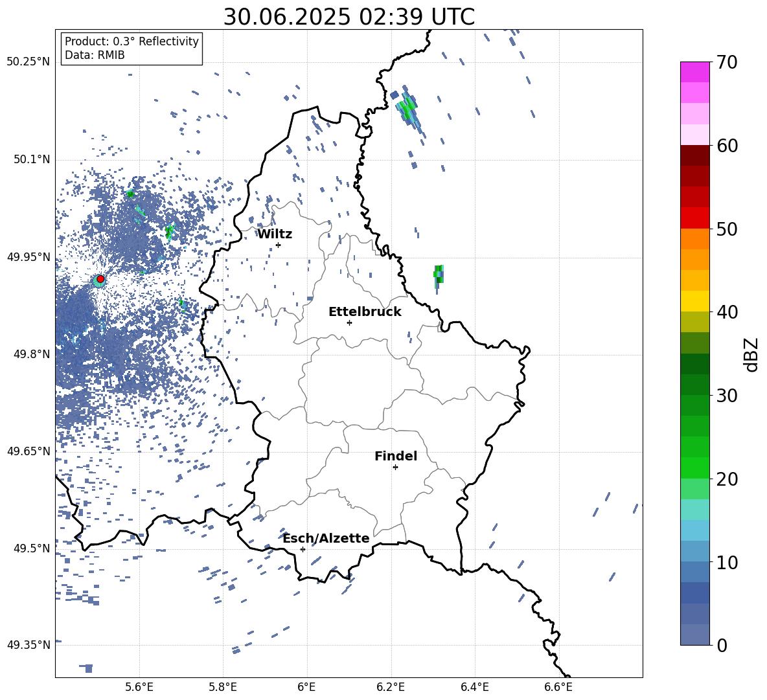
Task: Click the dark green bottom-half colorbar swatch at 35 dBZ
Action: click(695, 364)
